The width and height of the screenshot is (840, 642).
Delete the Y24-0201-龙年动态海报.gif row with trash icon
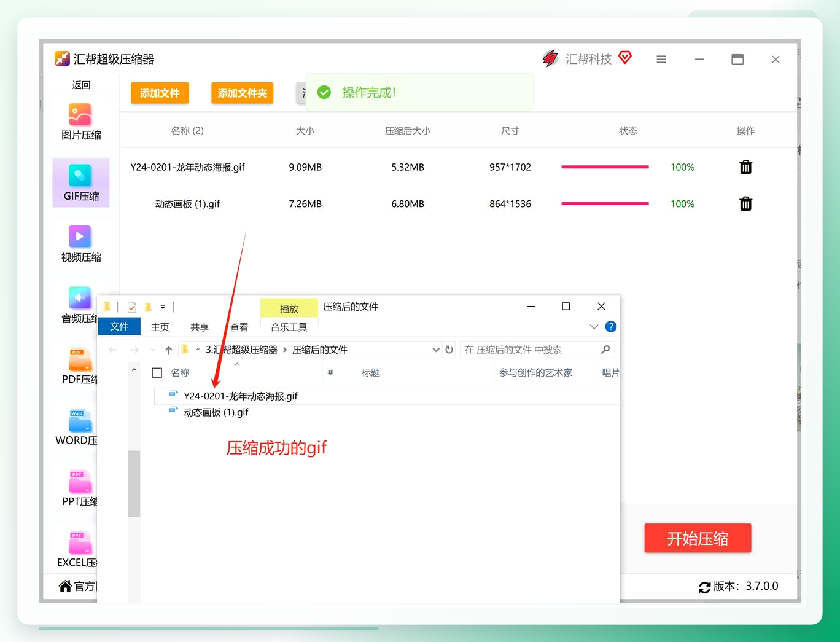745,167
